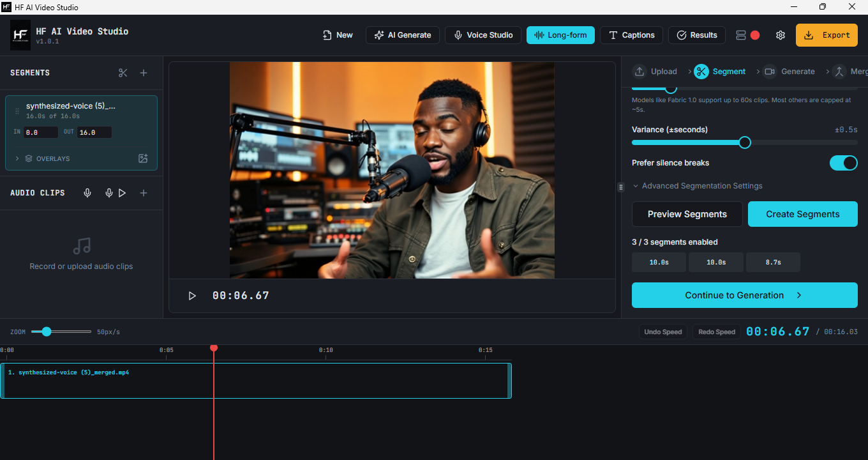The height and width of the screenshot is (460, 868).
Task: Toggle the first 10.0s segment chip
Action: 659,263
